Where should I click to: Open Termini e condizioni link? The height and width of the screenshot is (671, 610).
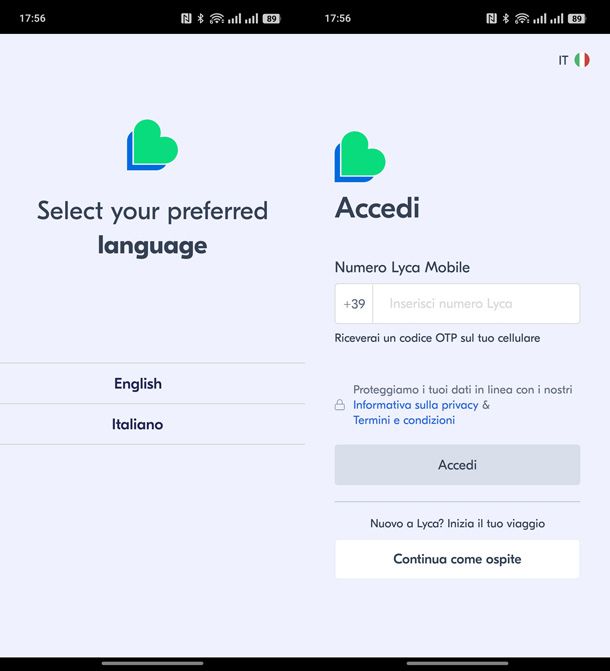pos(404,420)
